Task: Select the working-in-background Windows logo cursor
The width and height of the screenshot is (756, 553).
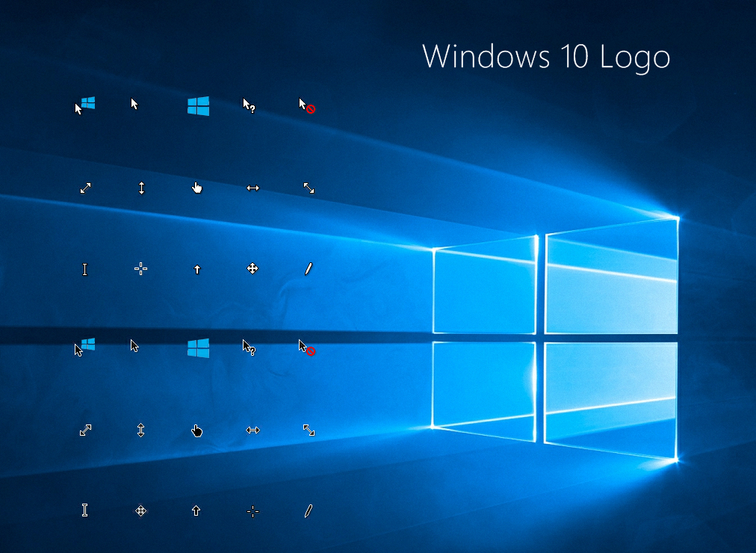Action: coord(198,106)
